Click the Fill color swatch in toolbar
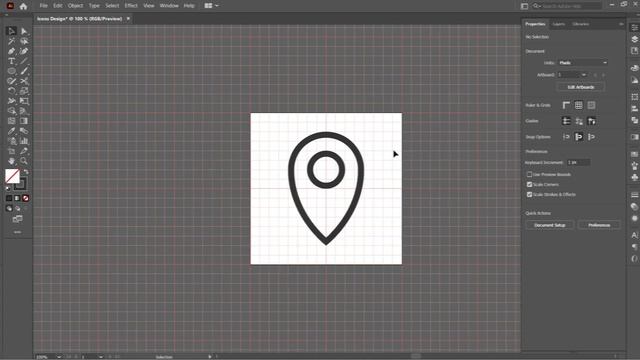This screenshot has width=640, height=360. click(12, 176)
